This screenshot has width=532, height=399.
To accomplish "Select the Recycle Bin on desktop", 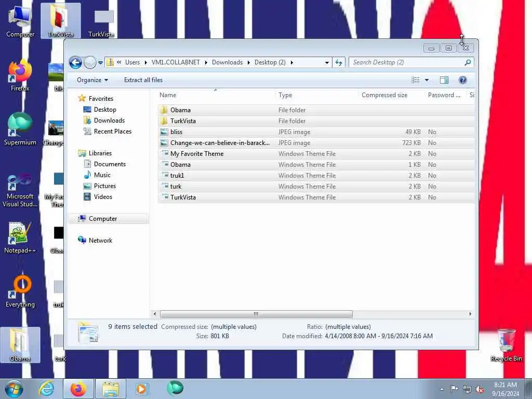I will coord(506,345).
